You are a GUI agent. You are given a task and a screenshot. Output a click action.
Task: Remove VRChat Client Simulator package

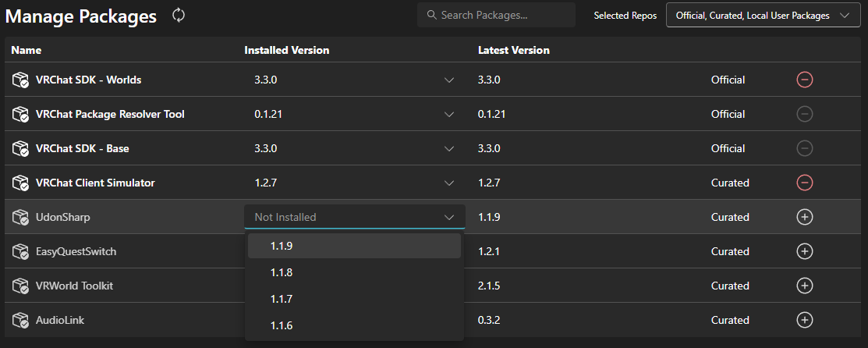(805, 183)
